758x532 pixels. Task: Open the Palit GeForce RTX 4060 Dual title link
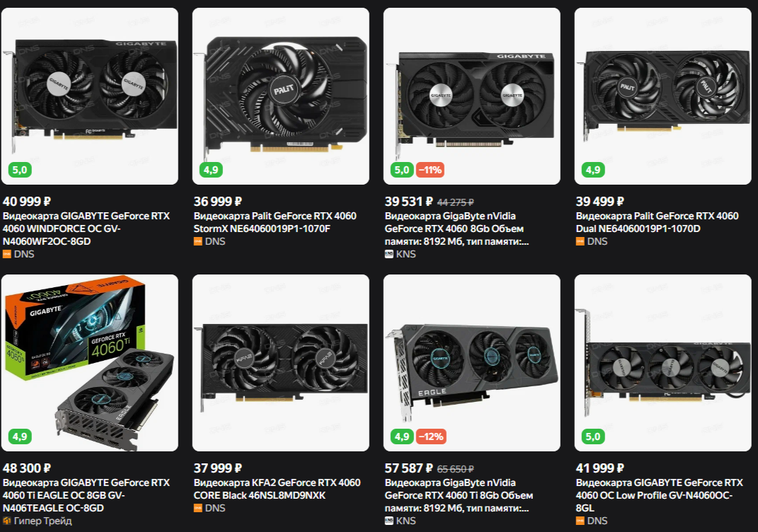[x=657, y=222]
